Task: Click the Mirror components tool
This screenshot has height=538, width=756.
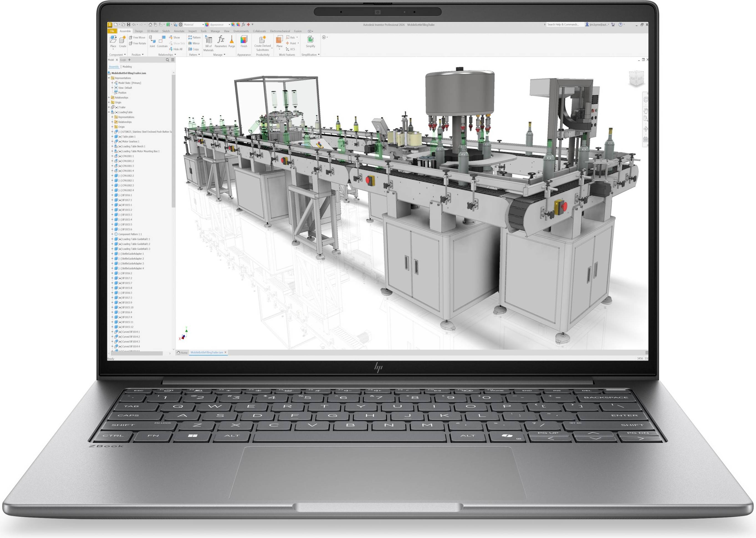Action: 194,43
